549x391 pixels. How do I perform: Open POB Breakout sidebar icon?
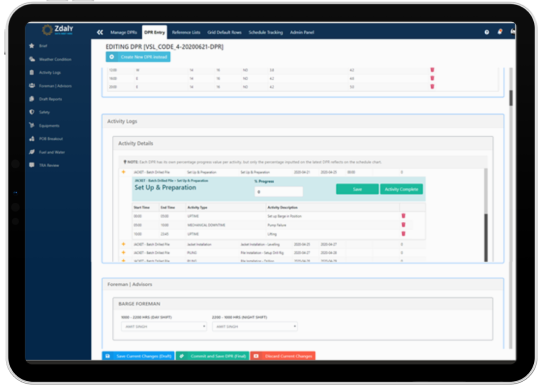pos(32,139)
